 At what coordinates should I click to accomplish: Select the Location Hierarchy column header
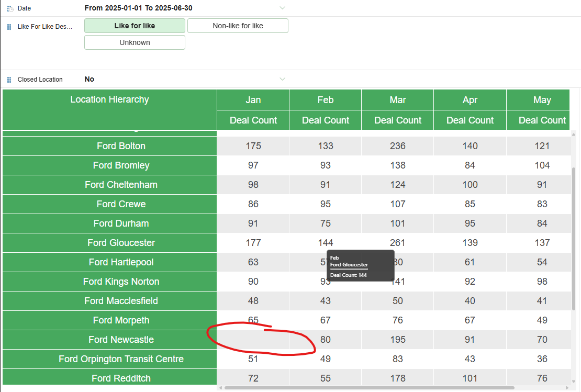pos(110,109)
